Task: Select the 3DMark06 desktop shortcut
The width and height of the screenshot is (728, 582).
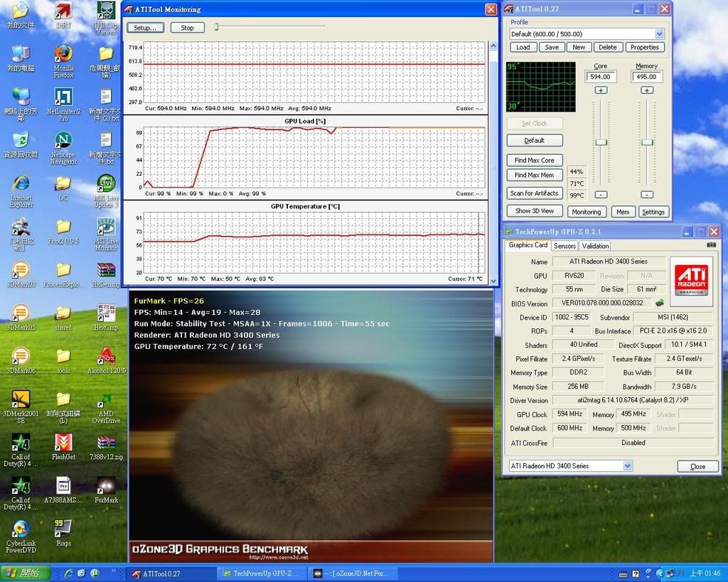Action: (21, 360)
